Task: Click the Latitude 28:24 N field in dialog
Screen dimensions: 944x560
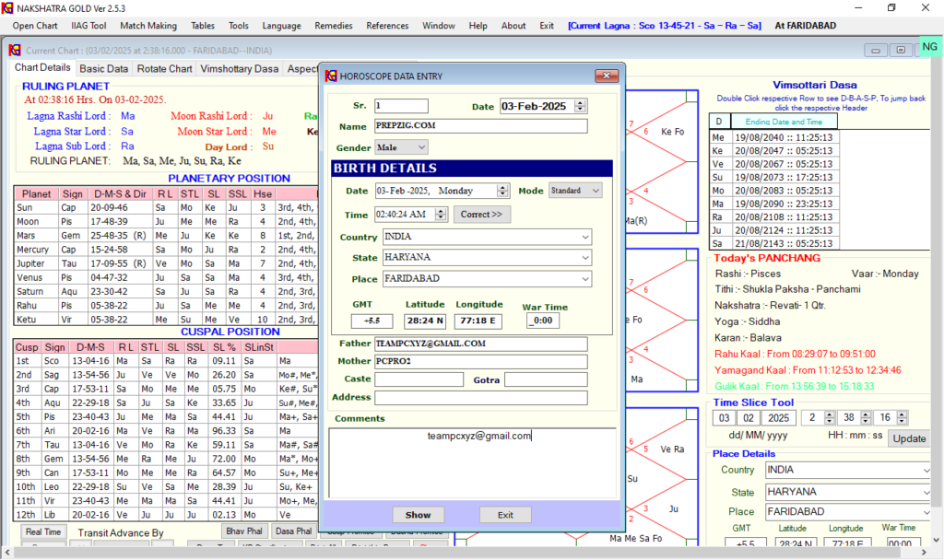Action: pyautogui.click(x=425, y=321)
